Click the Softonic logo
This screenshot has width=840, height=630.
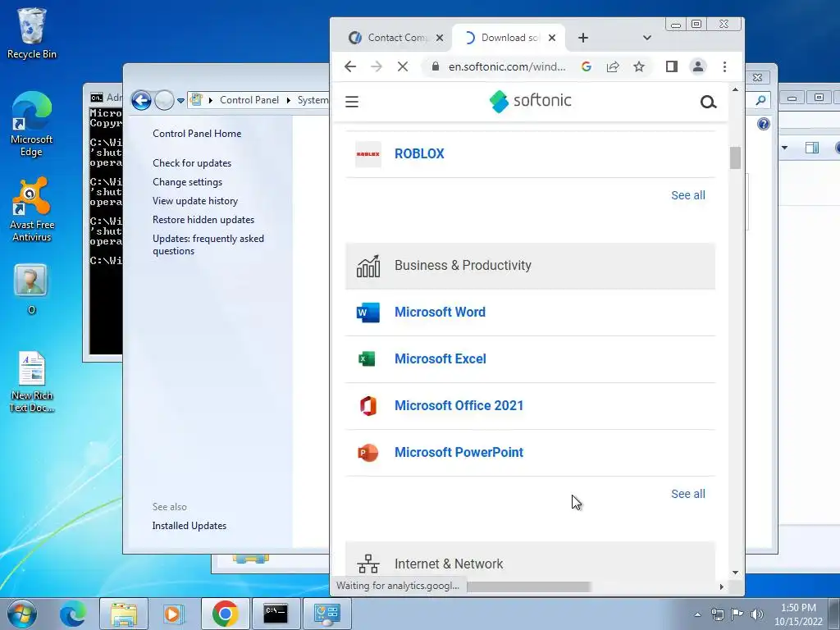[x=531, y=101]
